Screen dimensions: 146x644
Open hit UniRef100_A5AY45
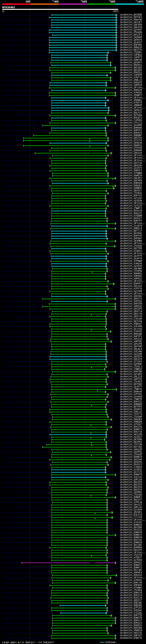pos(131,20)
